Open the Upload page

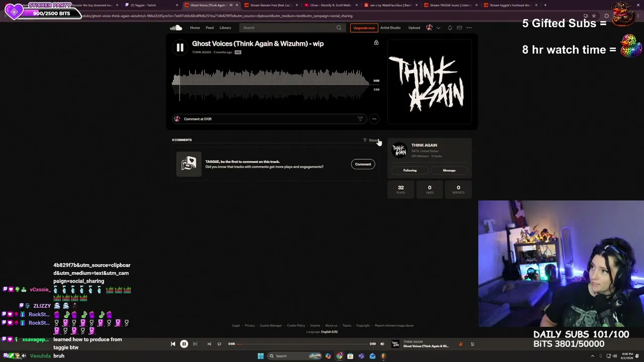tap(414, 28)
